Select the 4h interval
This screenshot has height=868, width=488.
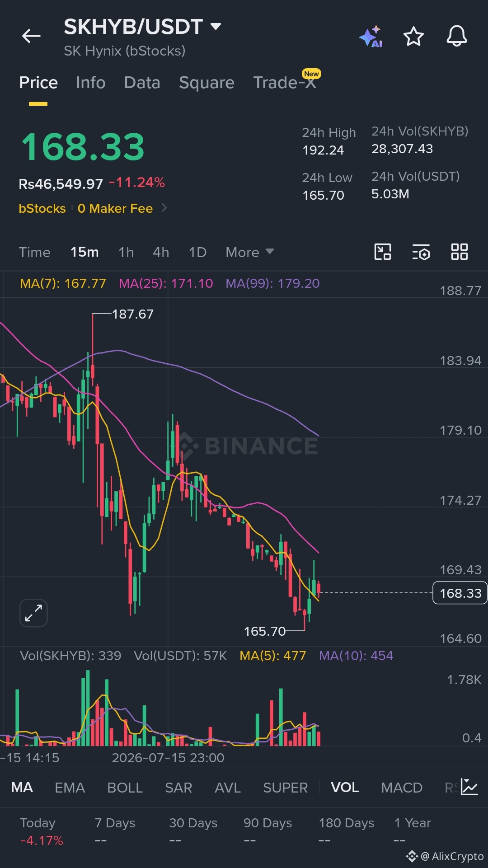pos(161,252)
